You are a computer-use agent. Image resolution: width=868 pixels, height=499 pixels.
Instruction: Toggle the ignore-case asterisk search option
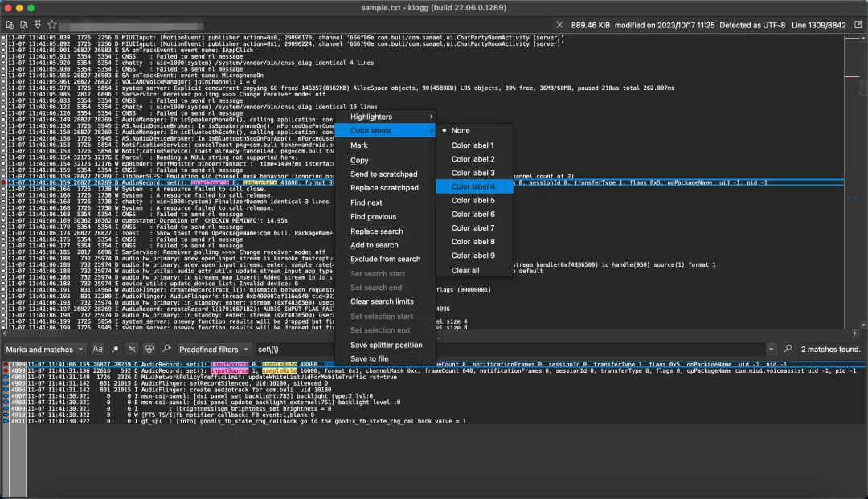click(x=115, y=350)
